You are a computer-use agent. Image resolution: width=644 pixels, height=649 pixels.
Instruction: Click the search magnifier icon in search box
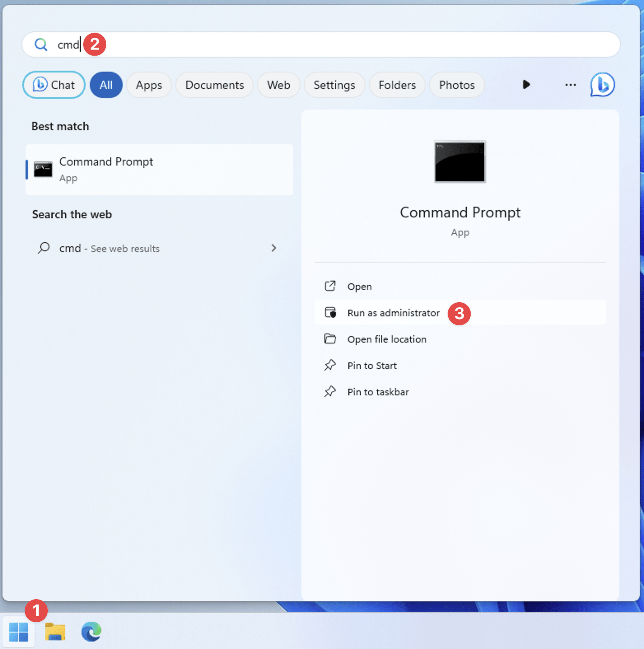pos(41,44)
